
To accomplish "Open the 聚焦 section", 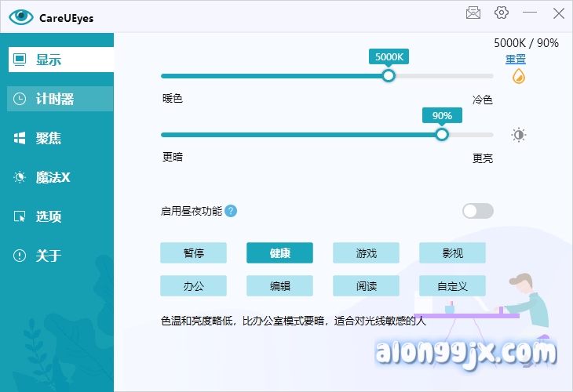I will coord(60,138).
